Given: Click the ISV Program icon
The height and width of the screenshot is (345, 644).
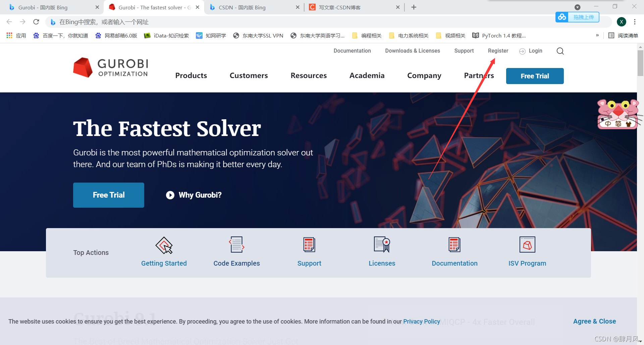Looking at the screenshot, I should [527, 245].
